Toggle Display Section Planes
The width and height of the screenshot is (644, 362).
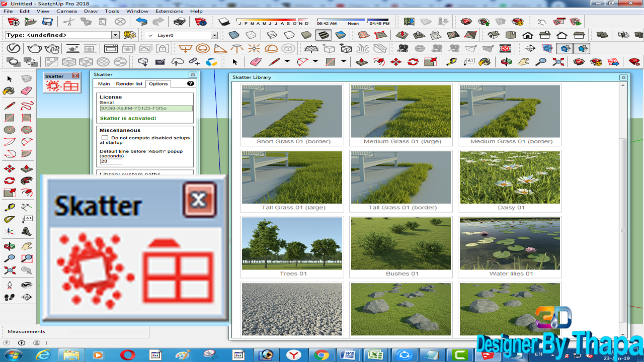click(x=547, y=48)
